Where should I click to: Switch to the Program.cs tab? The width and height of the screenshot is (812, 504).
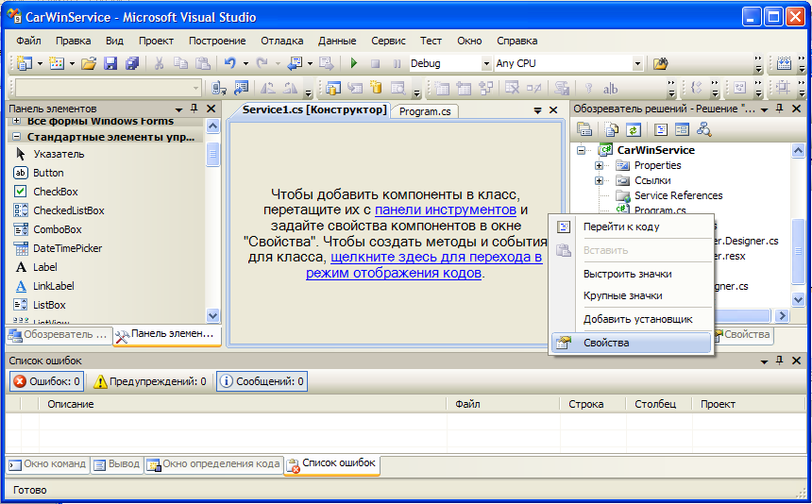[424, 111]
